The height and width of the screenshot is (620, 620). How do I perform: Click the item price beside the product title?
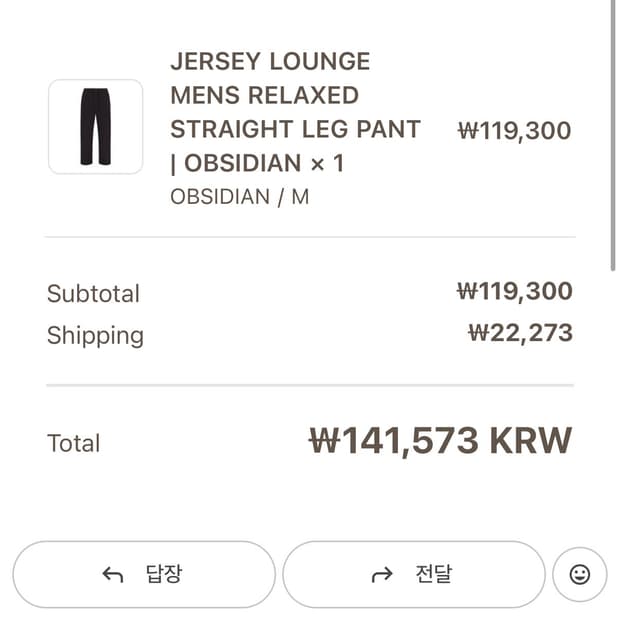514,130
